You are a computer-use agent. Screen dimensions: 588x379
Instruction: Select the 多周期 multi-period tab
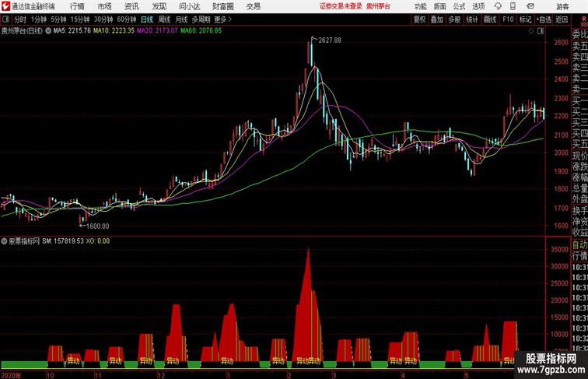[201, 19]
